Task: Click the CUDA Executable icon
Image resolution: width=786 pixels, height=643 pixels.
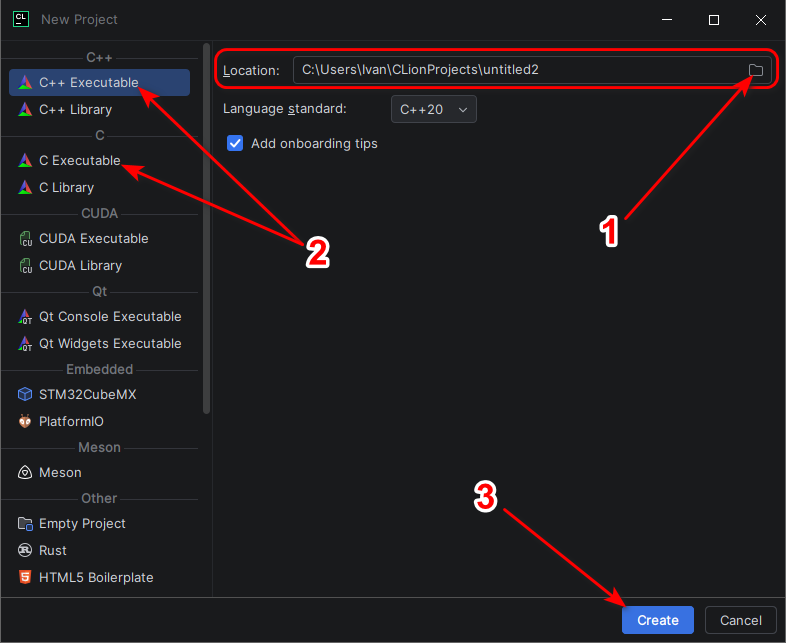Action: point(25,239)
